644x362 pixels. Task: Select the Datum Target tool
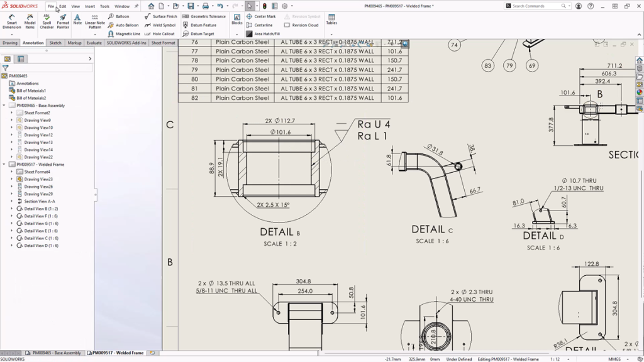click(198, 34)
